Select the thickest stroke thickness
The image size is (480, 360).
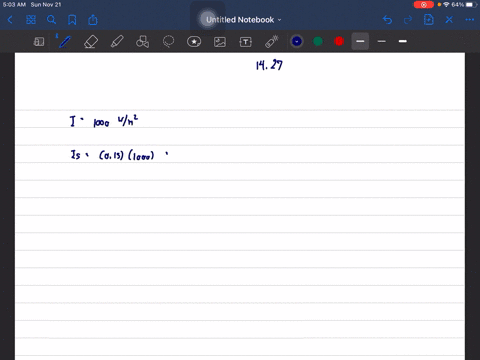click(x=403, y=41)
